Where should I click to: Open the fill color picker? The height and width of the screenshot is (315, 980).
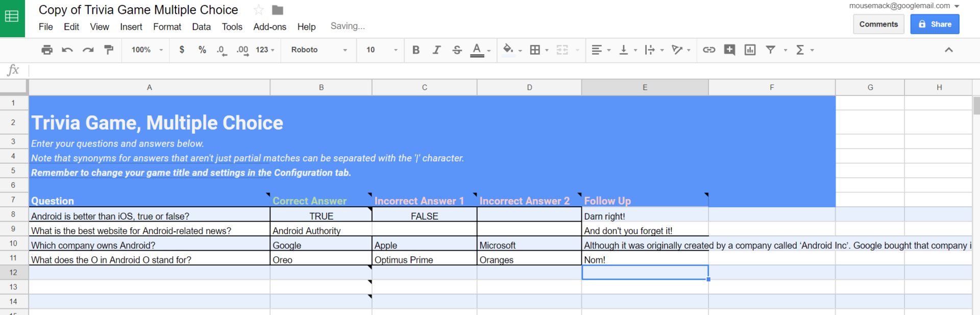508,50
